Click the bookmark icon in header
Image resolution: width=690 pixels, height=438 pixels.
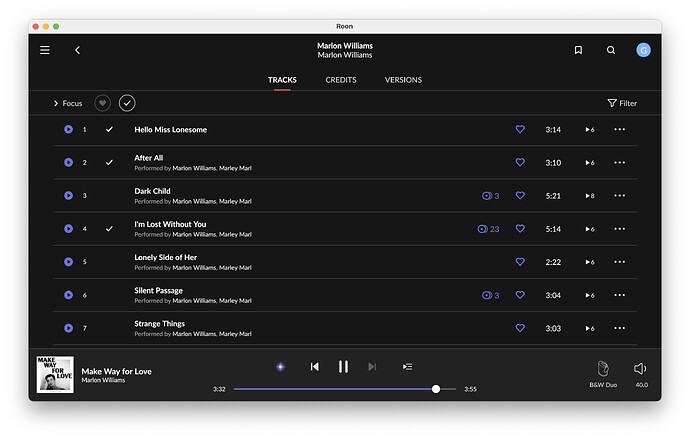point(578,50)
